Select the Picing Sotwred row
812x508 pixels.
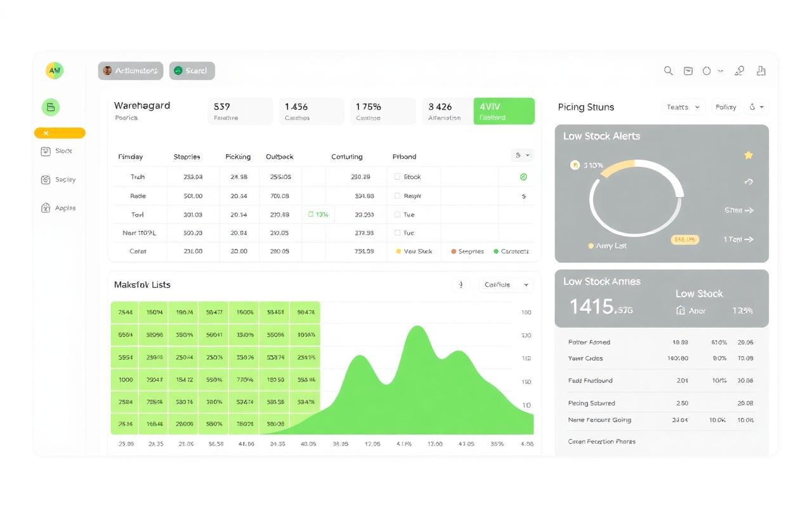tap(662, 403)
